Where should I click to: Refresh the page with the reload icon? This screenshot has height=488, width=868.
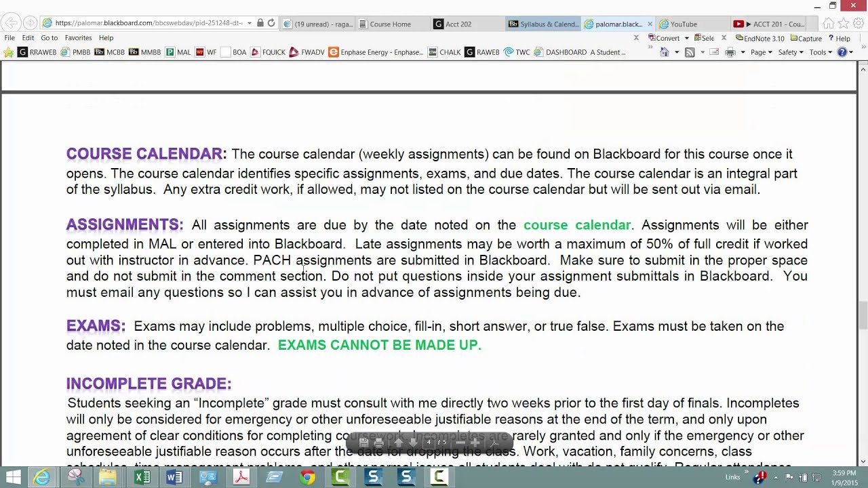coord(271,23)
